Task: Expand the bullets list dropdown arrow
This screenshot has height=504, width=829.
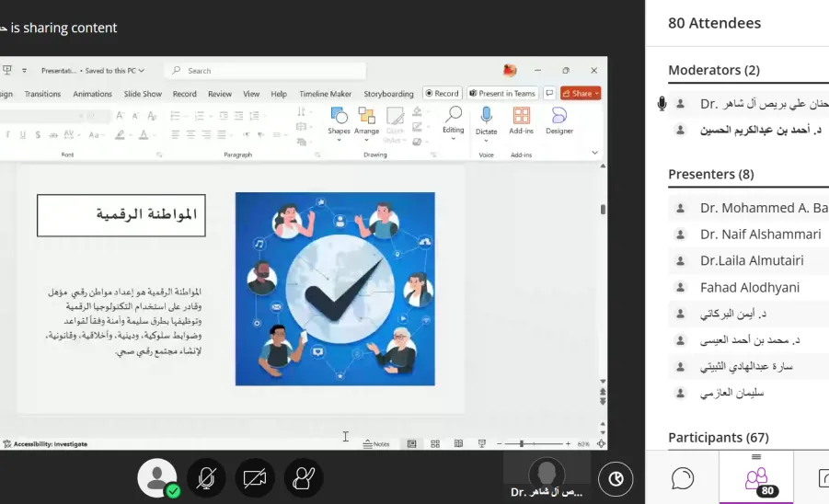Action: click(x=186, y=116)
